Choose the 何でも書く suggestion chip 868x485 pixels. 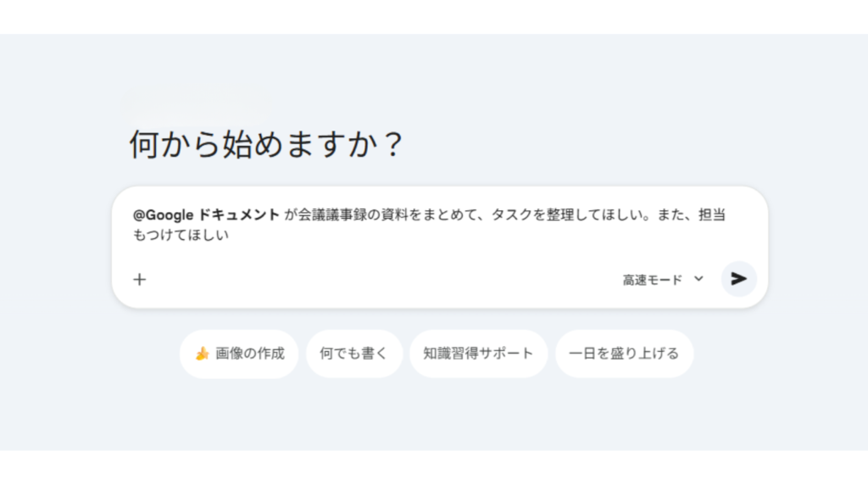pos(353,354)
